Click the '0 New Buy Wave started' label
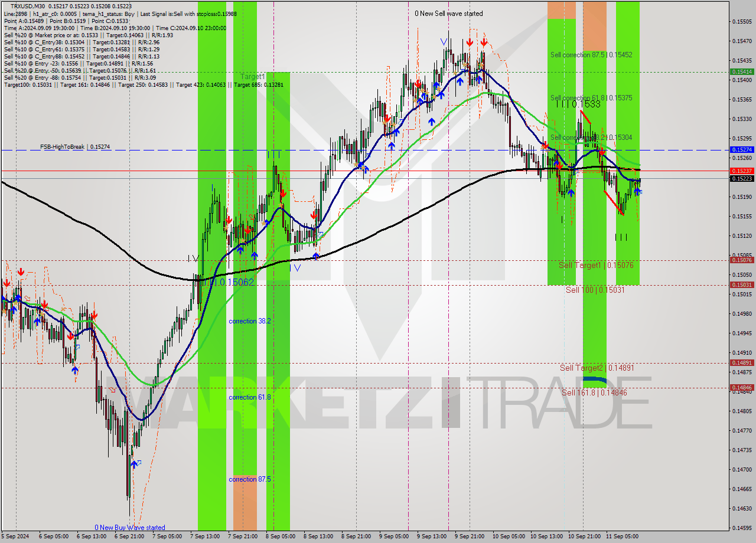 click(x=130, y=528)
